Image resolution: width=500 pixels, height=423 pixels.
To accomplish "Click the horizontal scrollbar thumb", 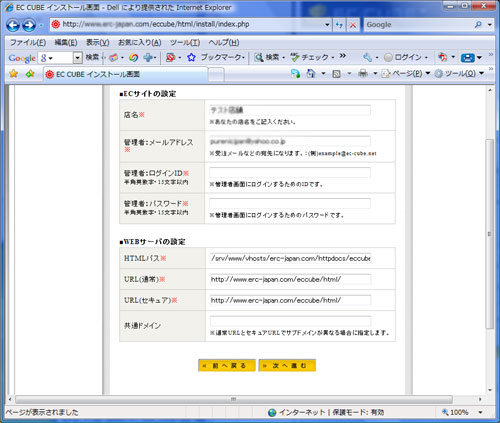I will click(234, 399).
